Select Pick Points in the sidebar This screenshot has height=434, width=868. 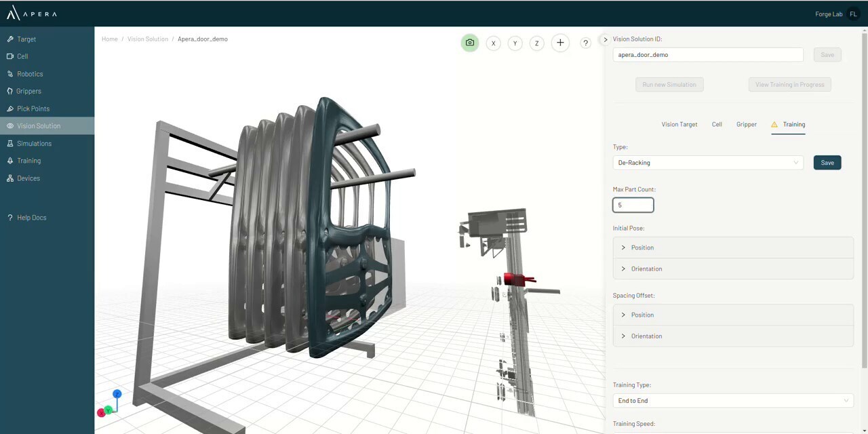[x=33, y=108]
